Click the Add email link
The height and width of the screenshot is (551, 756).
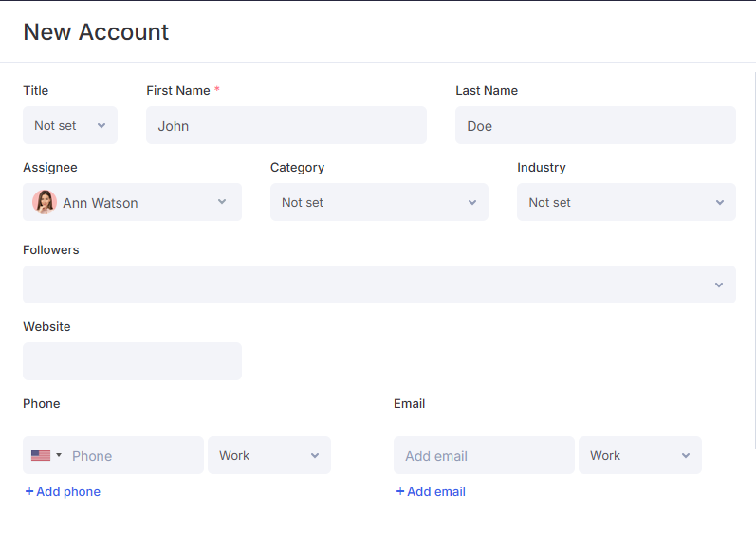(x=431, y=491)
